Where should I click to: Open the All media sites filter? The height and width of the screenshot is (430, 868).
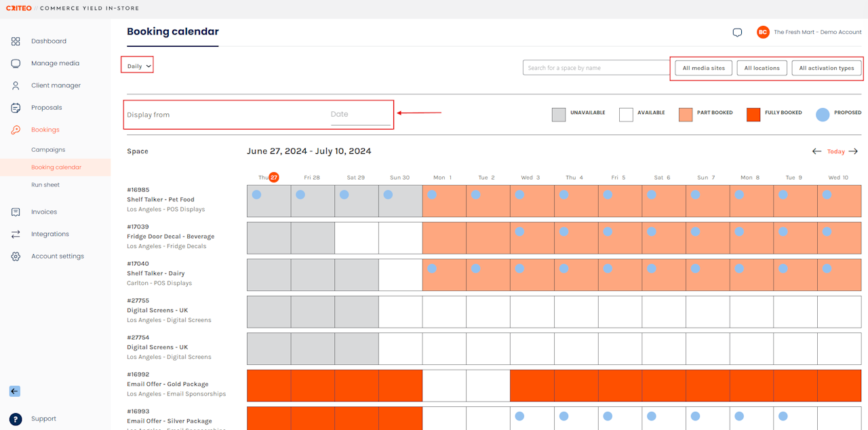pos(703,68)
